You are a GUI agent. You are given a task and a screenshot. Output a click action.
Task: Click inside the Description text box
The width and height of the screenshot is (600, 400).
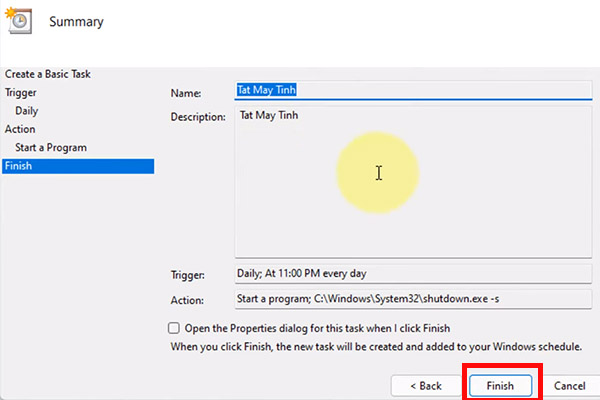point(413,182)
